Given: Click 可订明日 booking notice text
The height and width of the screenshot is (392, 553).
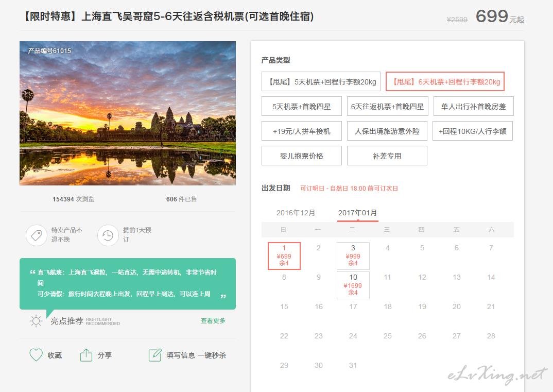Looking at the screenshot, I should click(349, 189).
